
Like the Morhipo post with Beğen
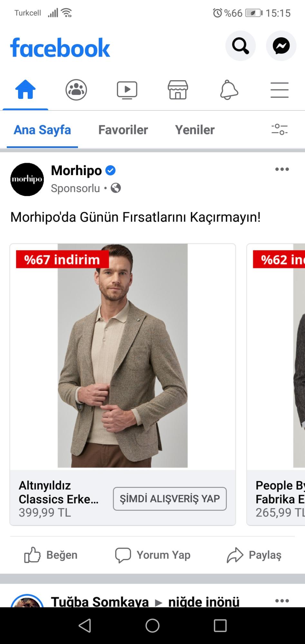point(51,555)
